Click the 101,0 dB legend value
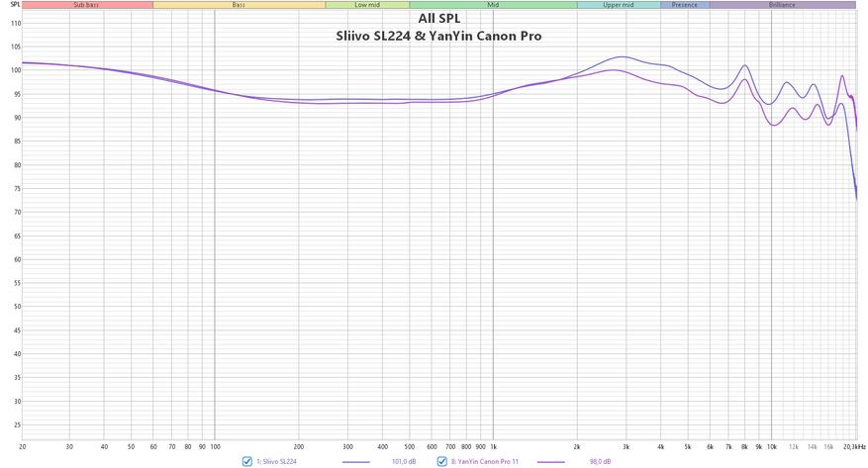The width and height of the screenshot is (868, 468). 404,461
